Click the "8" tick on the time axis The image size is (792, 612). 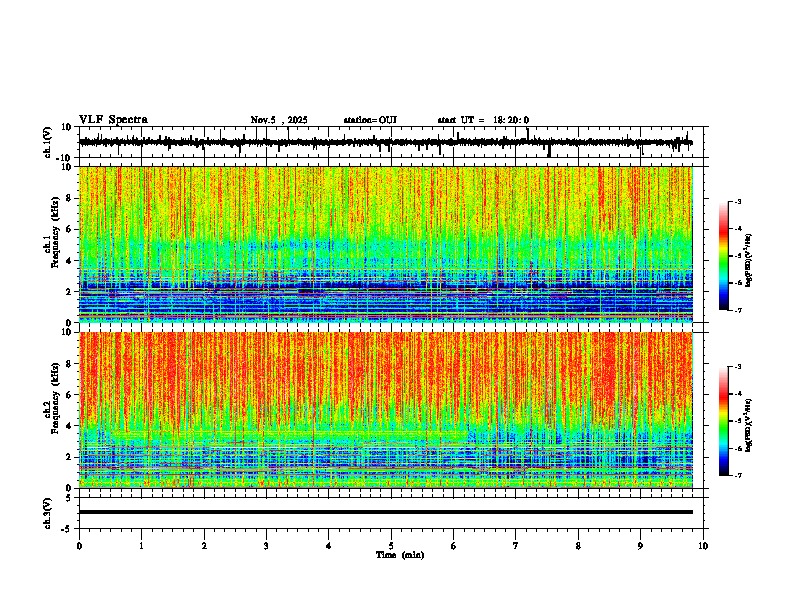tap(578, 546)
